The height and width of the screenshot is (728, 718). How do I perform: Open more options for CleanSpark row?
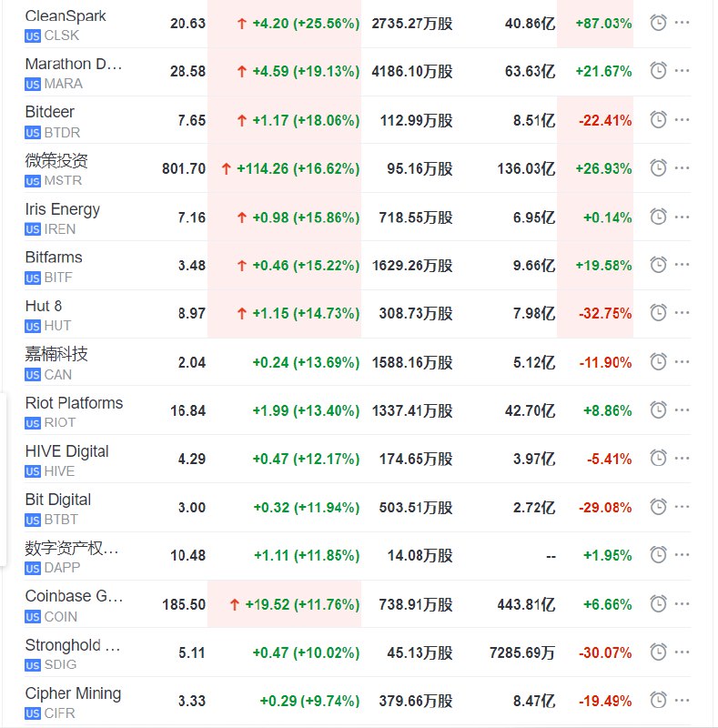pos(682,22)
